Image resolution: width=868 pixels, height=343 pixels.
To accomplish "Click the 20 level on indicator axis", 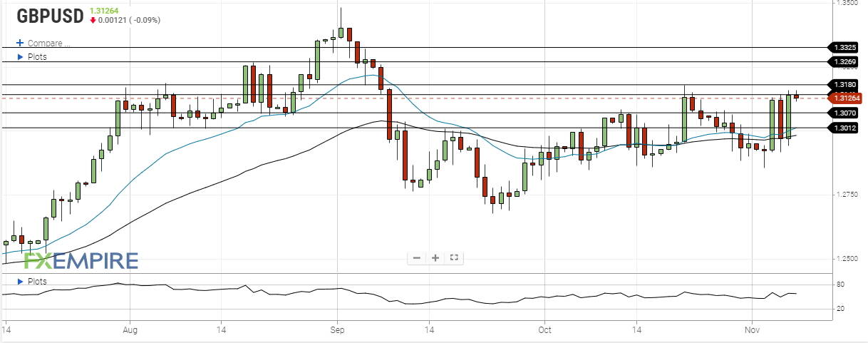I will click(x=840, y=309).
